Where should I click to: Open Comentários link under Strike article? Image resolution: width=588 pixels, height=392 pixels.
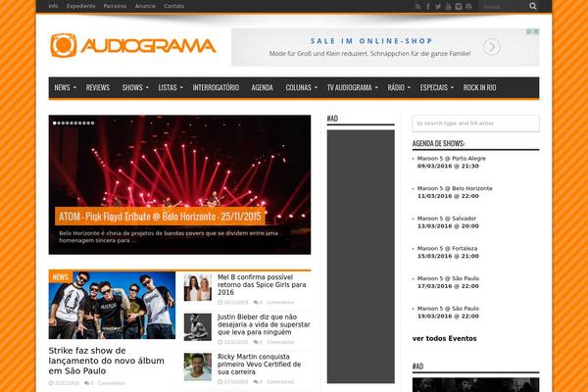(x=111, y=383)
